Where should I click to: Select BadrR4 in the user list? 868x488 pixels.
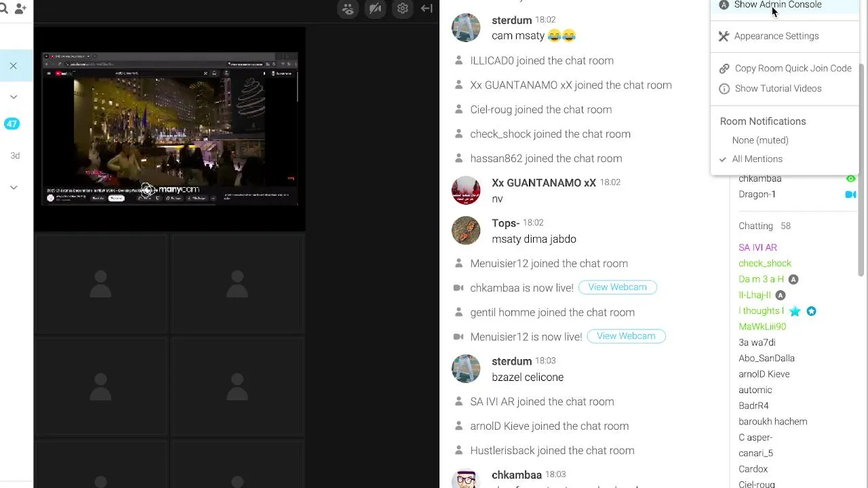click(753, 406)
